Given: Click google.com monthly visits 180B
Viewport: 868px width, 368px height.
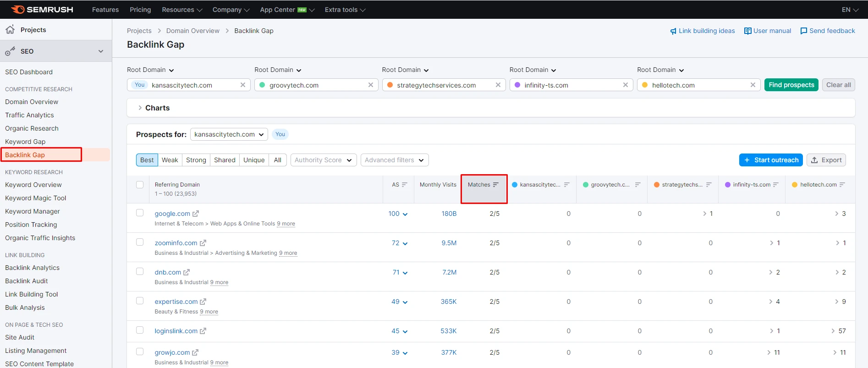Looking at the screenshot, I should coord(449,214).
